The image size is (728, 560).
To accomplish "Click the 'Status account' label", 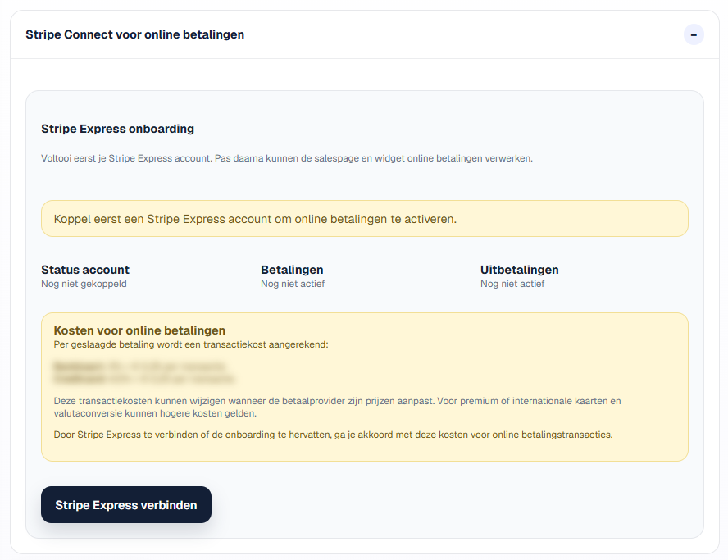I will (x=85, y=270).
